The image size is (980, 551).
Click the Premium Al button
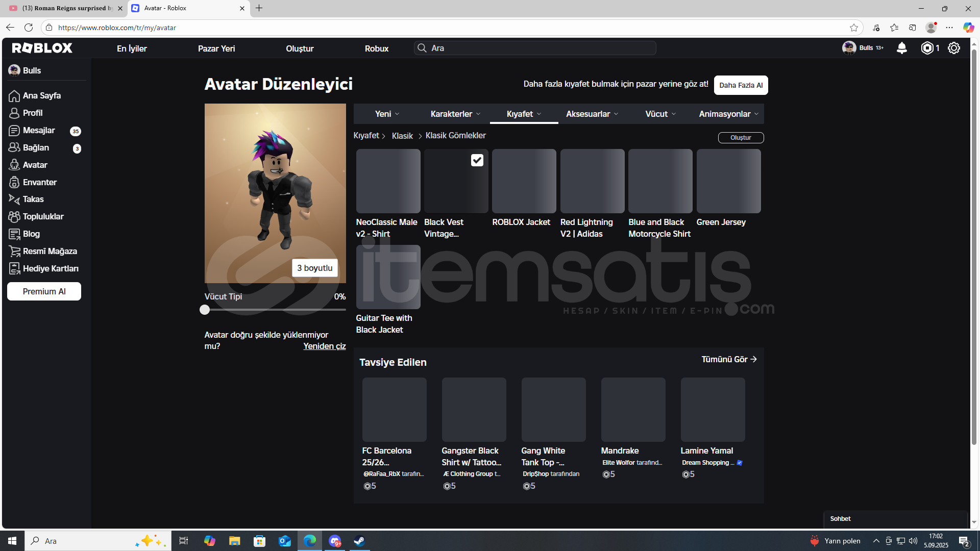pos(44,291)
